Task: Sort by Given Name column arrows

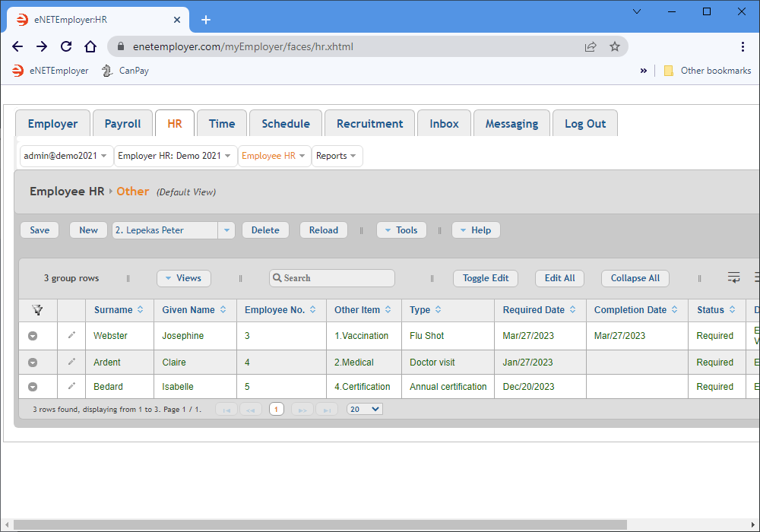Action: pos(223,309)
